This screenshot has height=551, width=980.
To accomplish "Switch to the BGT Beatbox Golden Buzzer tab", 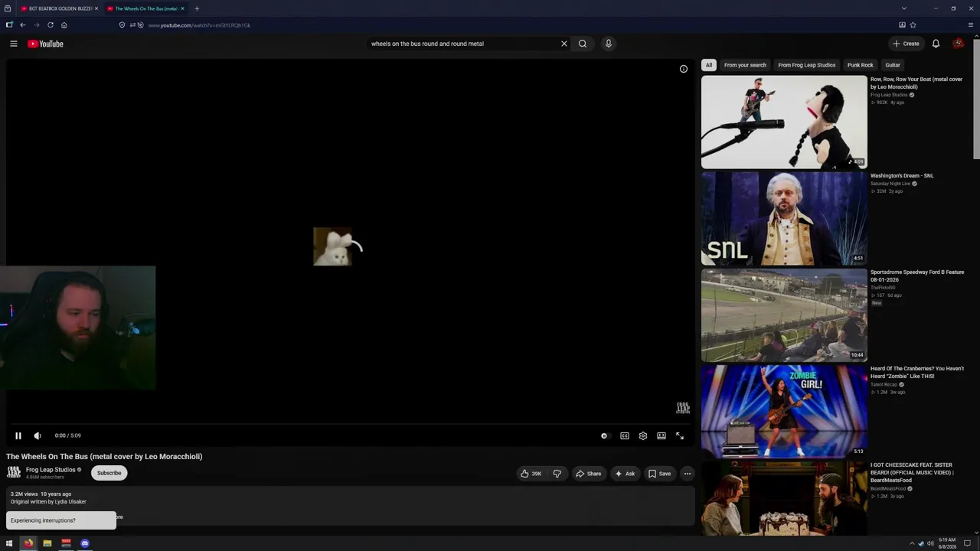I will (x=59, y=8).
